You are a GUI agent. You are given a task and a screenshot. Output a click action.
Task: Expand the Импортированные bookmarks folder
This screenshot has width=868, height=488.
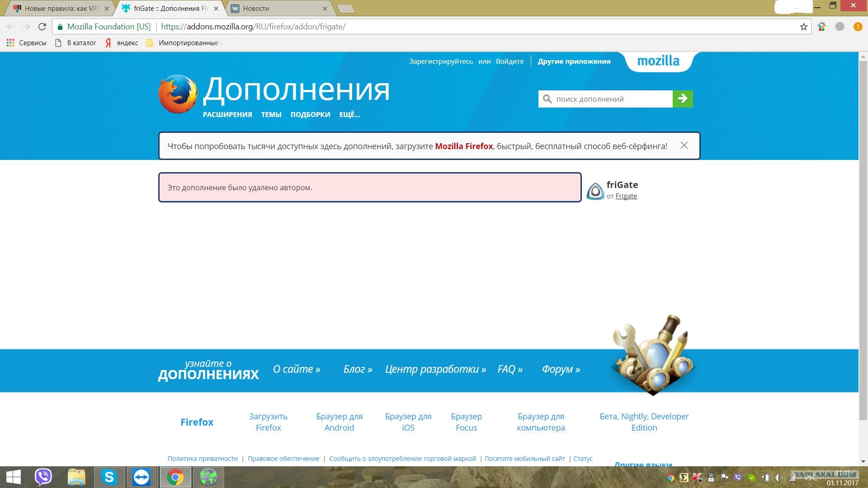pos(183,43)
